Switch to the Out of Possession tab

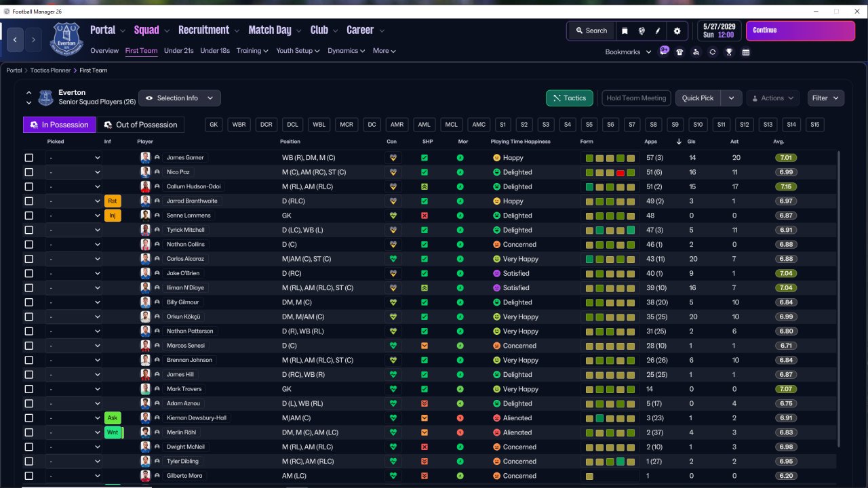(140, 125)
